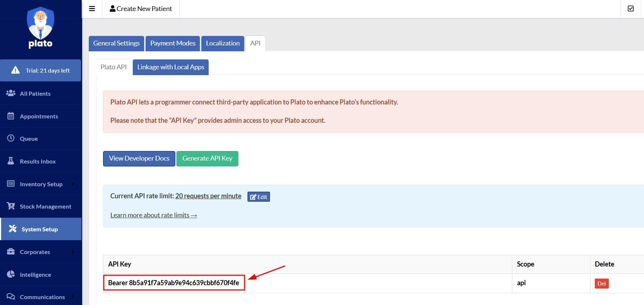Open Intelligence in sidebar
The width and height of the screenshot is (644, 305).
(41, 275)
